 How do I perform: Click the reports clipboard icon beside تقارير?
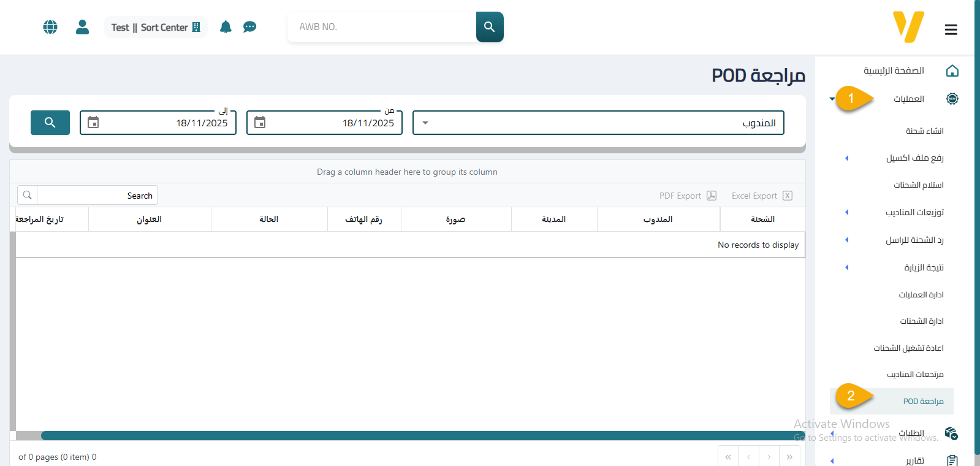(952, 460)
